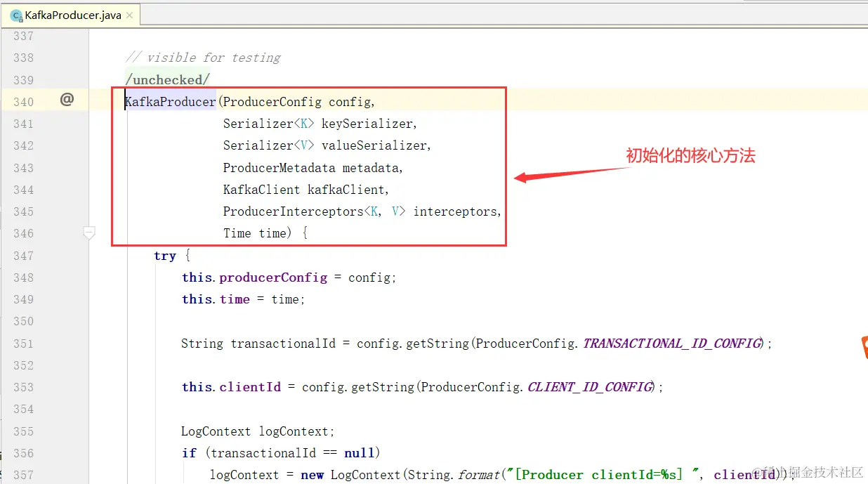Click the ProducerMetadata type name
The height and width of the screenshot is (484, 868).
point(280,168)
